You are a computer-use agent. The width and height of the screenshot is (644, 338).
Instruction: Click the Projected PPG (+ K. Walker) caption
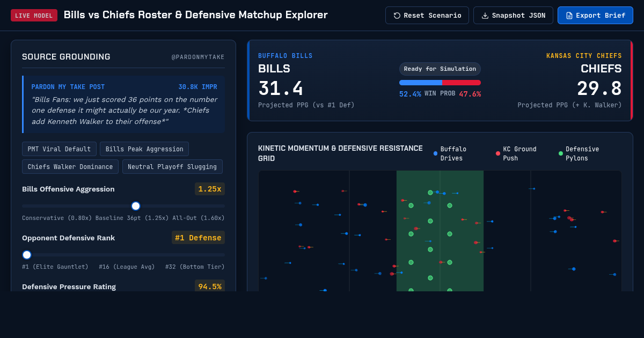tap(570, 105)
